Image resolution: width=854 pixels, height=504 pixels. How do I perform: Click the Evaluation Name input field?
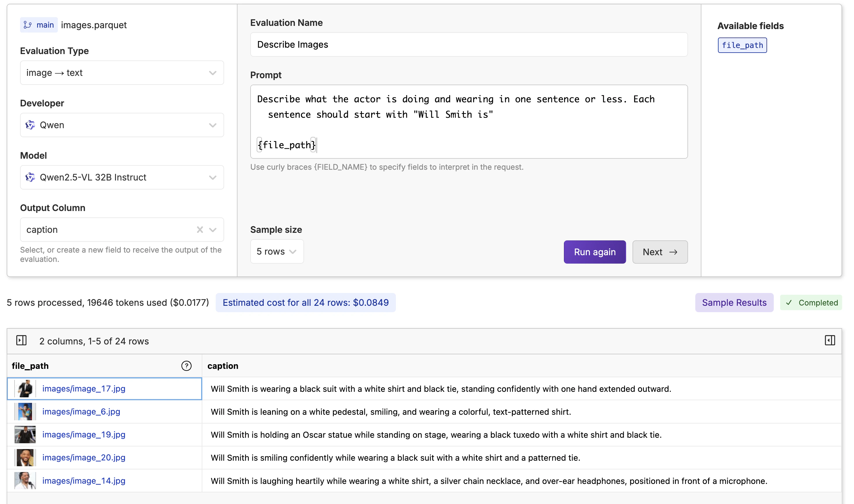point(469,44)
